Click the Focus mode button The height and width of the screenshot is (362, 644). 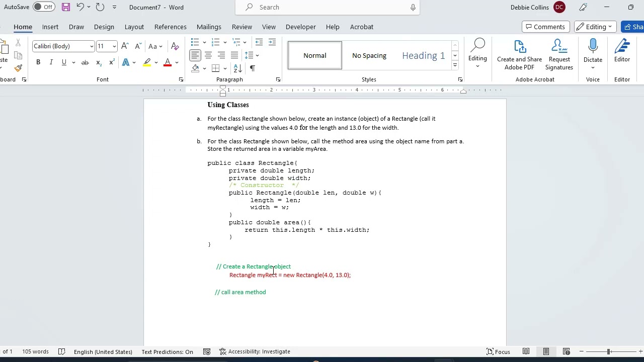(x=499, y=351)
